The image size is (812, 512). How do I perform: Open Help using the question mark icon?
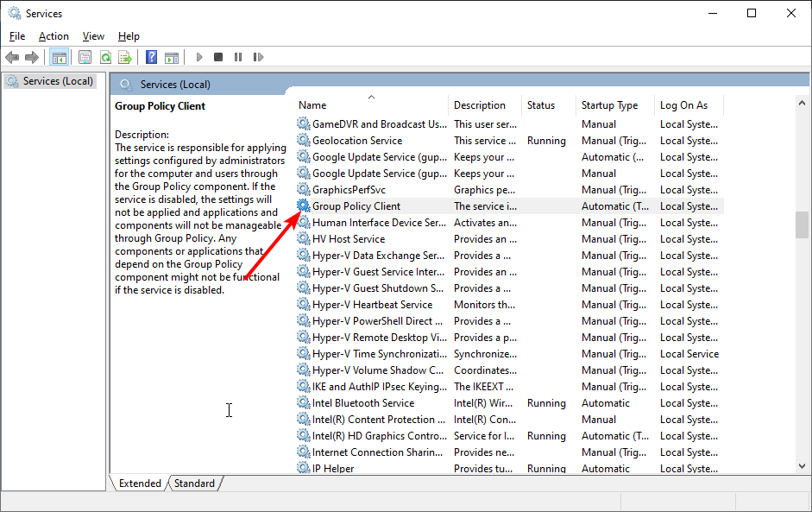tap(152, 56)
